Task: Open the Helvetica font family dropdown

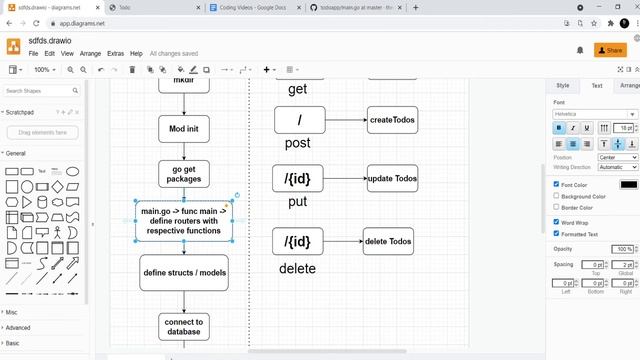Action: [595, 114]
